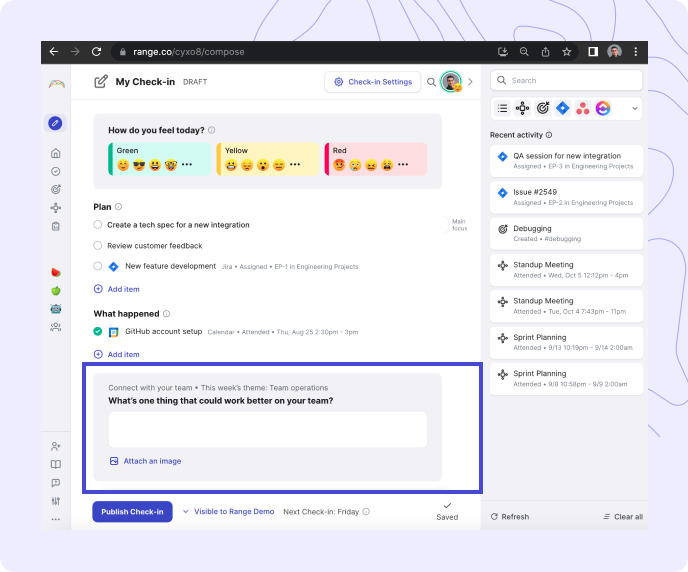Click Attach an image
Screen dimensions: 688x572
click(x=145, y=461)
